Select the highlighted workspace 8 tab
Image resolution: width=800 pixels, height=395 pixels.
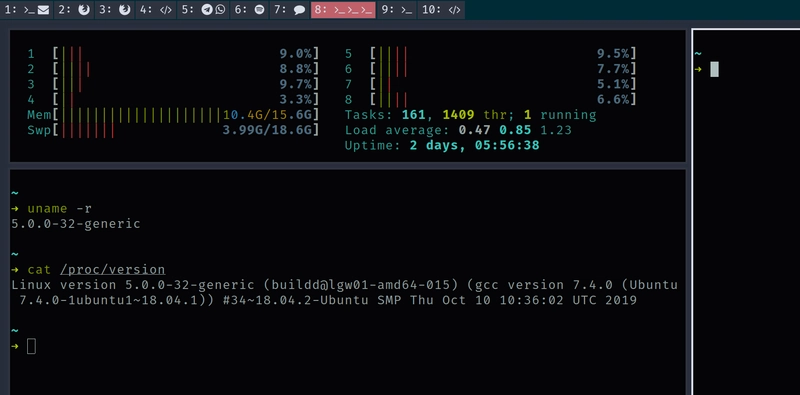[343, 10]
